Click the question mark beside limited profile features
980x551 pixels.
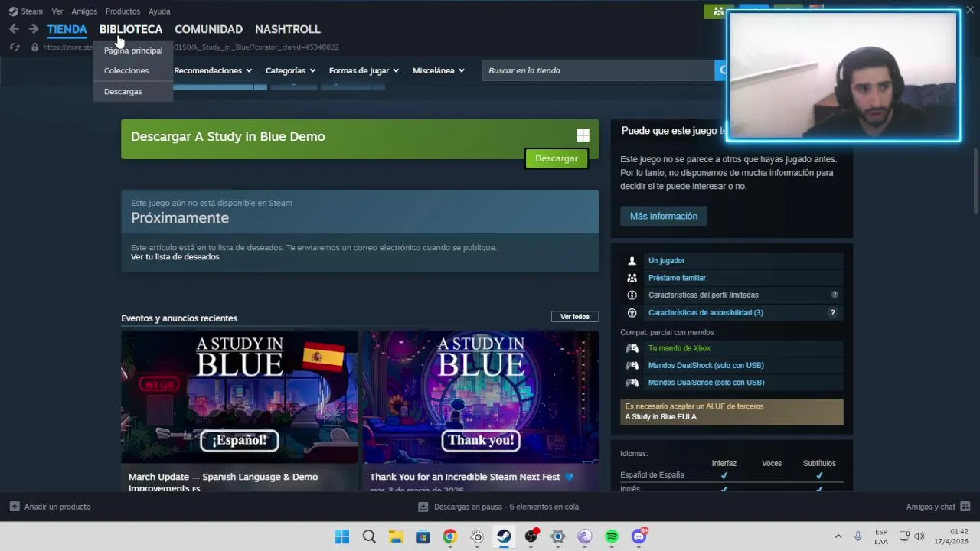pyautogui.click(x=835, y=295)
